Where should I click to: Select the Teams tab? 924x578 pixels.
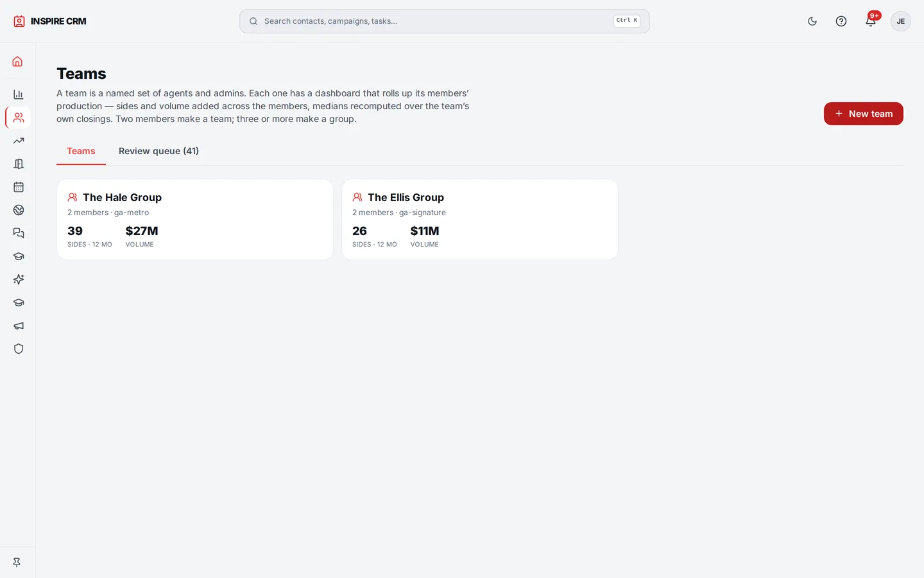coord(81,151)
